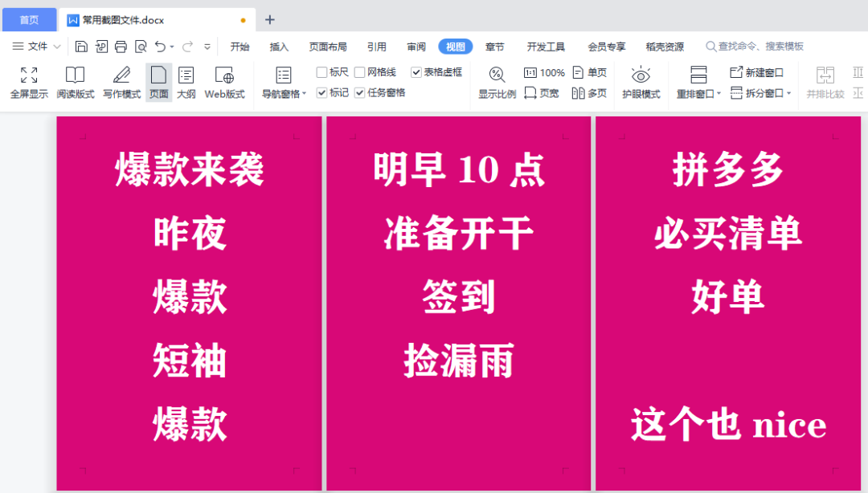
Task: Open the 章节 ribbon tab
Action: (x=495, y=47)
